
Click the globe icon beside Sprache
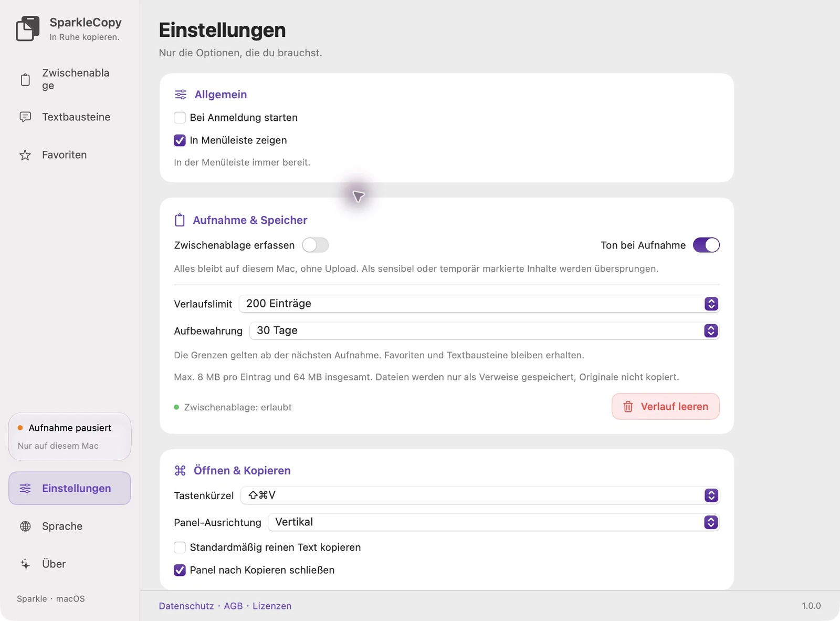point(25,526)
